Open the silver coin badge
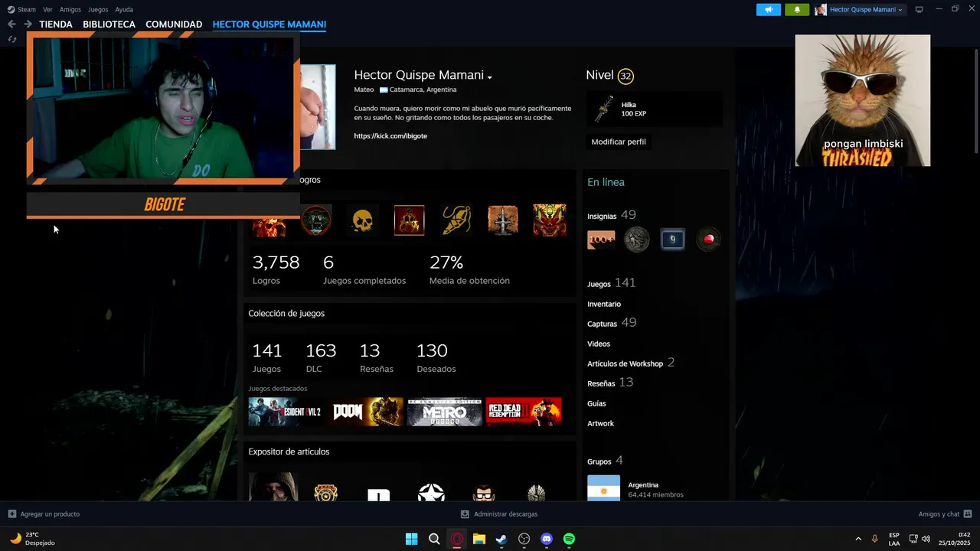 (636, 240)
